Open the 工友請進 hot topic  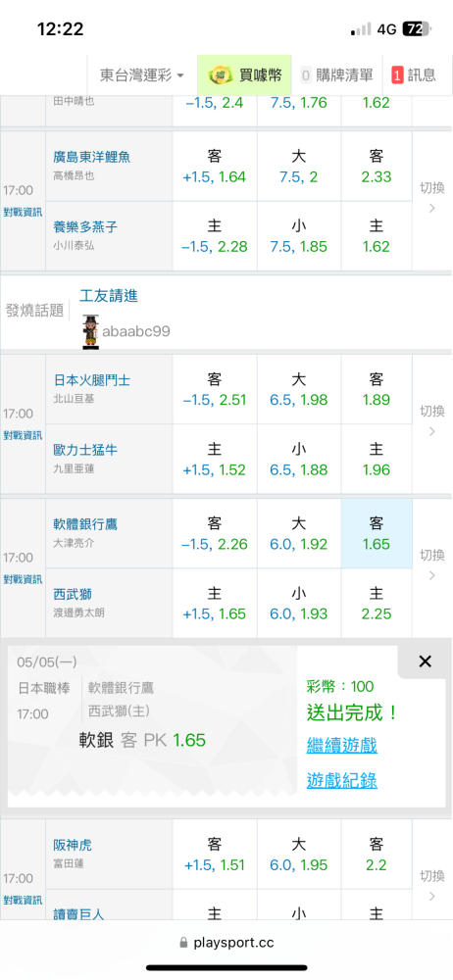(x=109, y=296)
